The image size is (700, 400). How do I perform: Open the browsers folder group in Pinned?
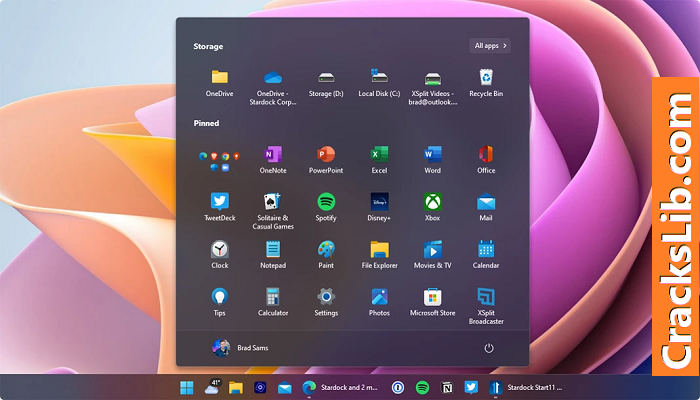tap(219, 161)
